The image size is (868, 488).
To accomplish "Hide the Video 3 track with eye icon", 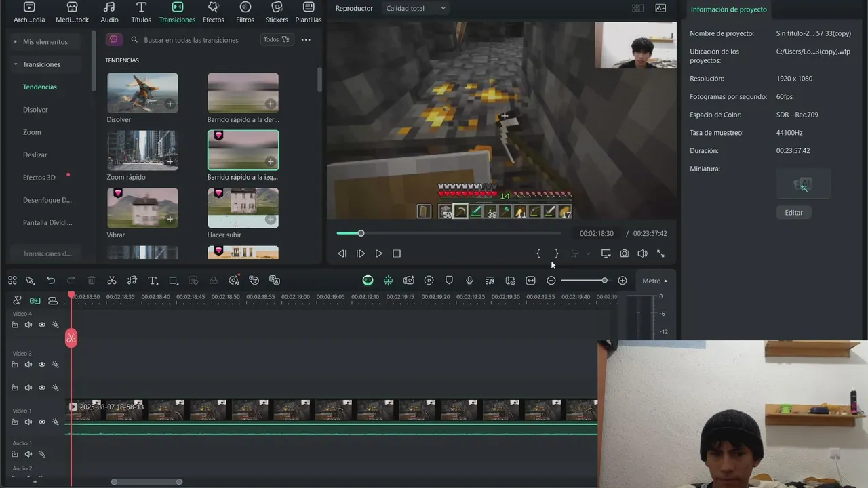I will tap(42, 365).
